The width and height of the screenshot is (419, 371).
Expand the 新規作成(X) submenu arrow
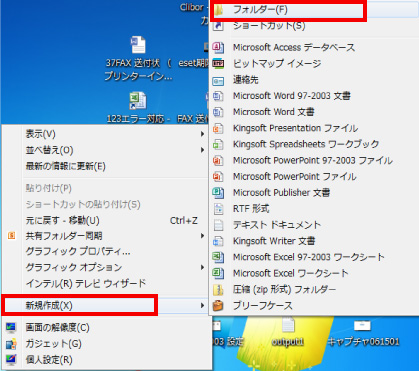coord(202,305)
